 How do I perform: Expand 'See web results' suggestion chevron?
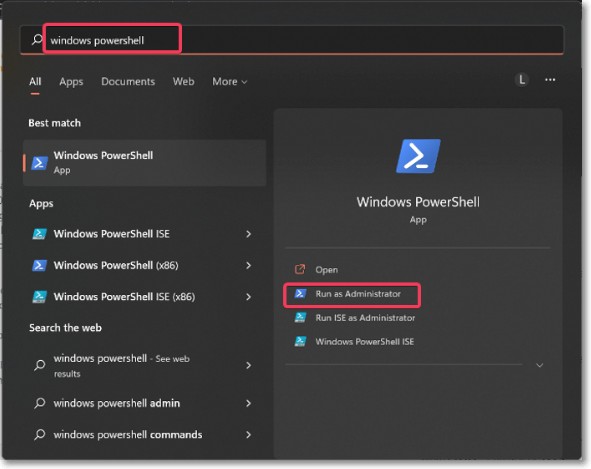pos(248,365)
